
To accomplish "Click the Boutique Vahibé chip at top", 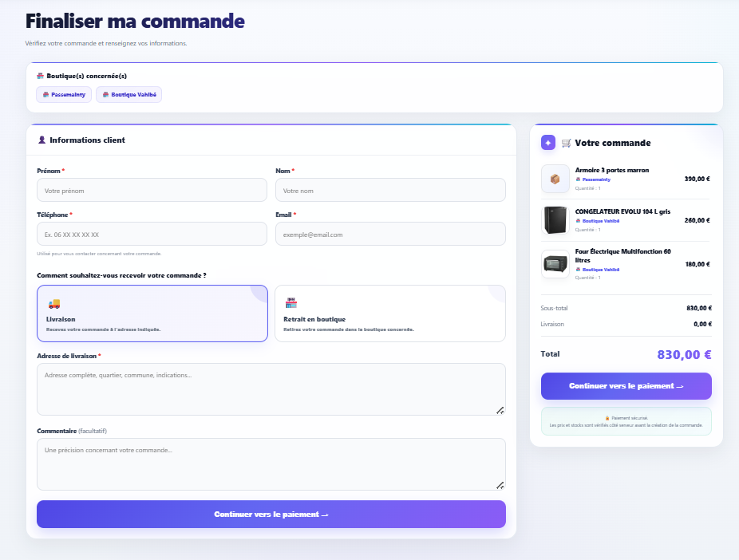I will tap(129, 95).
